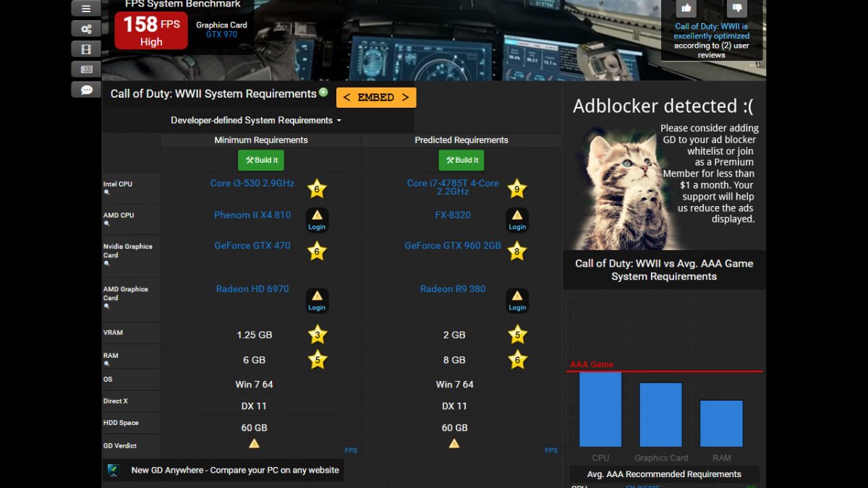Image resolution: width=868 pixels, height=488 pixels.
Task: Click star rating 9 next to Core i7-4785T
Action: tap(516, 189)
